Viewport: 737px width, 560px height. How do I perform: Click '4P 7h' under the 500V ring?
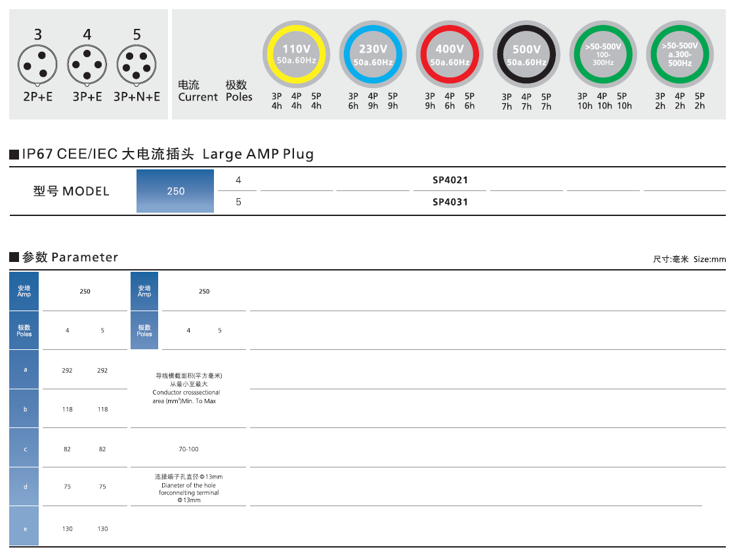(526, 102)
